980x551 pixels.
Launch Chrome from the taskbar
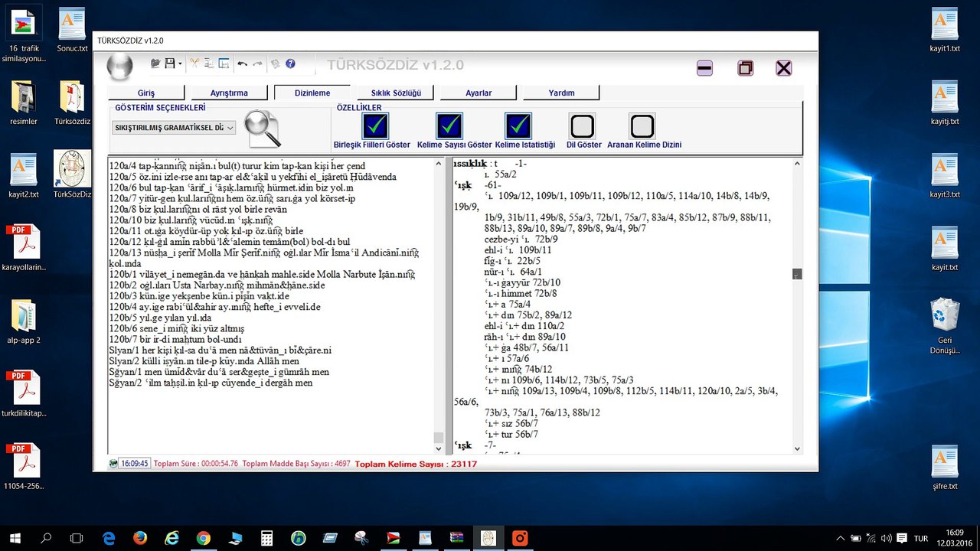(203, 538)
